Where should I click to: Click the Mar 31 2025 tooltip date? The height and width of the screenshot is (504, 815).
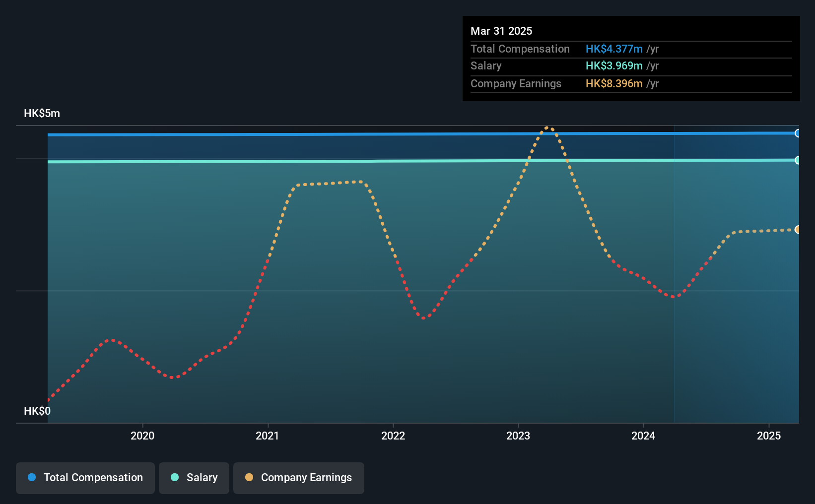click(501, 31)
